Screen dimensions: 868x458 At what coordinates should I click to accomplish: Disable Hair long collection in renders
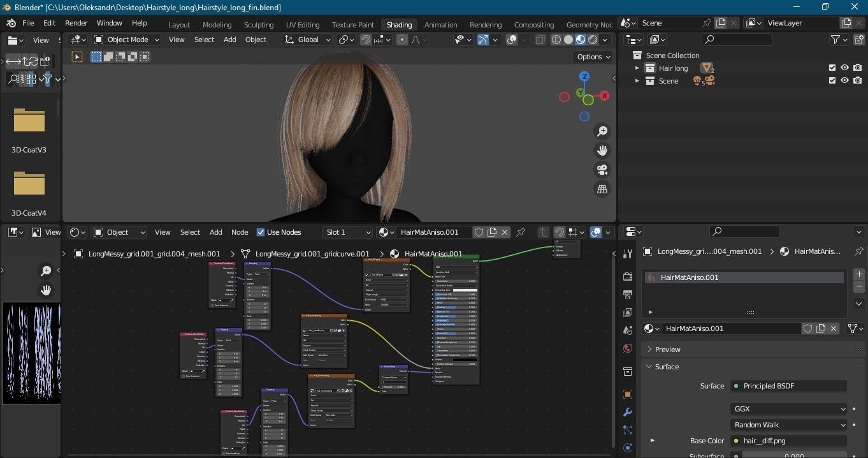[858, 68]
